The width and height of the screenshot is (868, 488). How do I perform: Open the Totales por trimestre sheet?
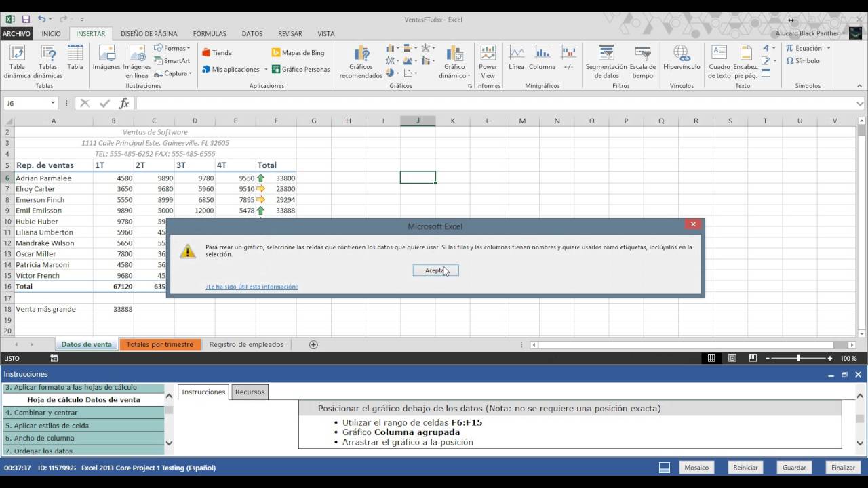click(x=160, y=344)
